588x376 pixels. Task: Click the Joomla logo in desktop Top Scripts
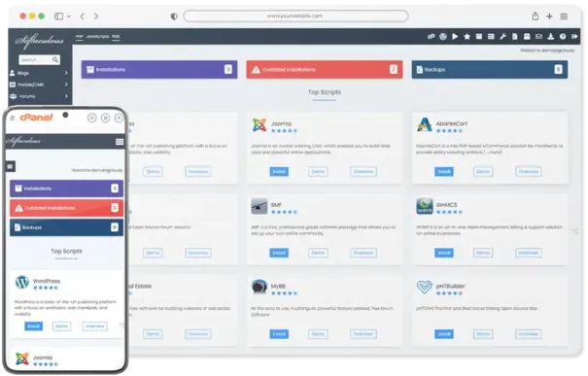259,125
